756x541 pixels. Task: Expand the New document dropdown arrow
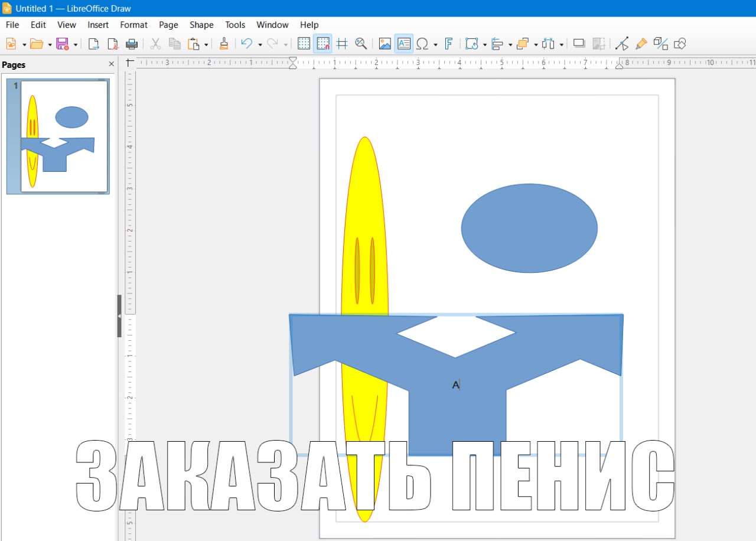pos(24,44)
